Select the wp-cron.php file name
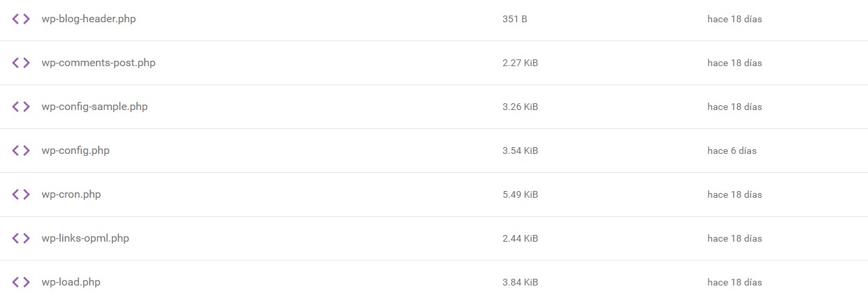 71,194
